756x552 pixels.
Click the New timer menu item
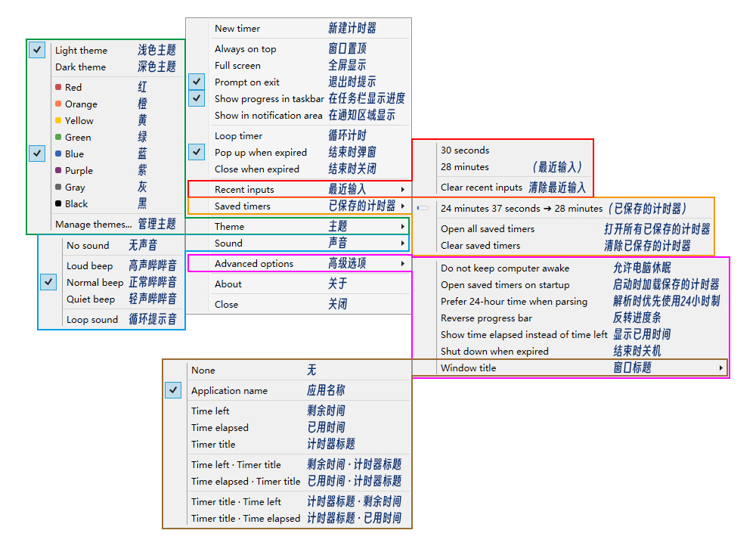click(237, 29)
